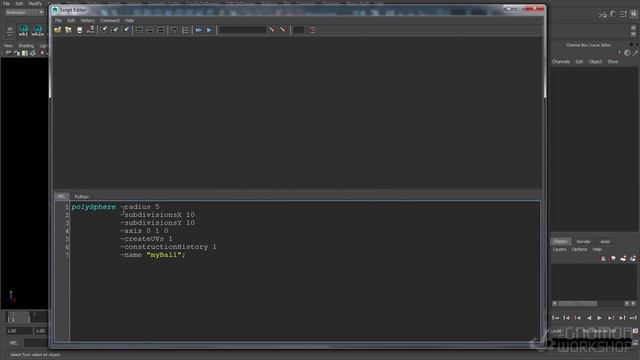Click the play backward button
This screenshot has width=640, height=360.
point(589,318)
